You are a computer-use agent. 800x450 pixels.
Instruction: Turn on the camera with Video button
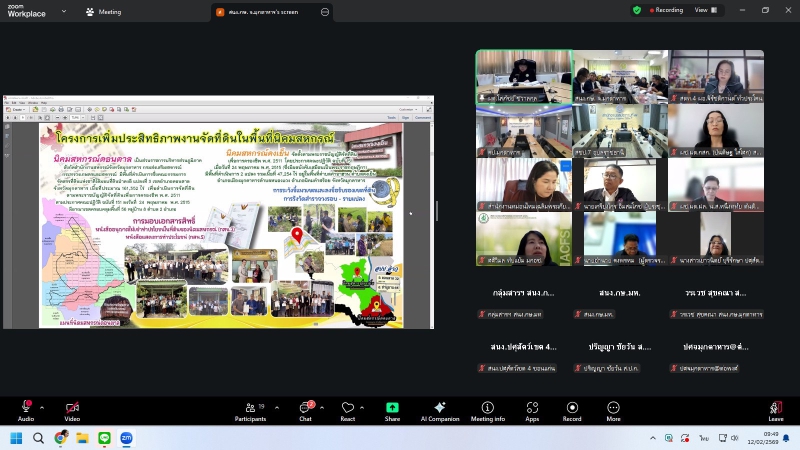(x=72, y=410)
